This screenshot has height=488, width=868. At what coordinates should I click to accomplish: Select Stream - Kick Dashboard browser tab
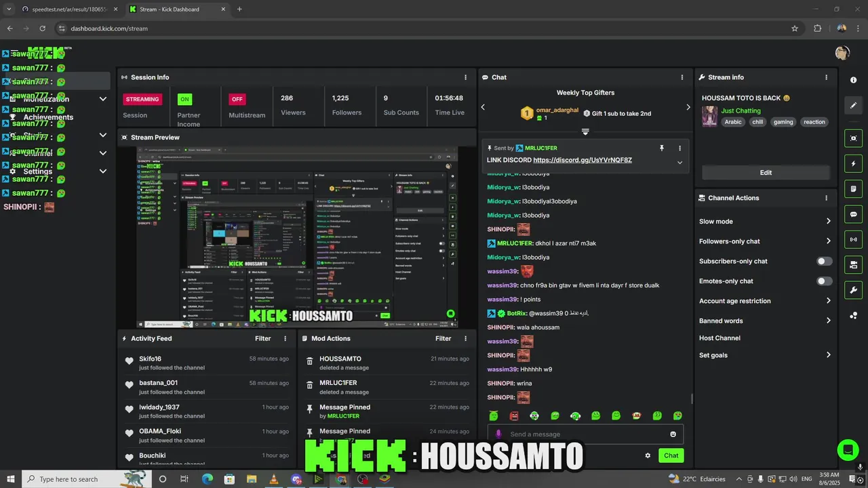pyautogui.click(x=178, y=9)
